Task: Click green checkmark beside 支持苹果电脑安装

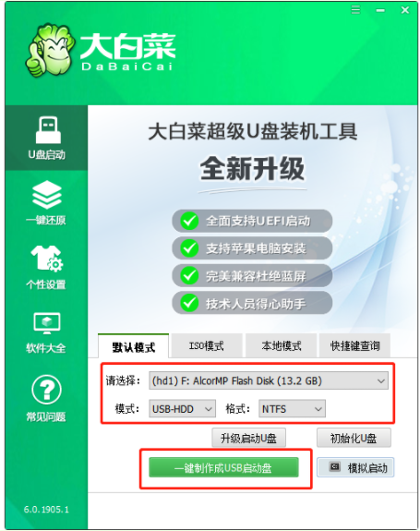Action: pyautogui.click(x=189, y=248)
